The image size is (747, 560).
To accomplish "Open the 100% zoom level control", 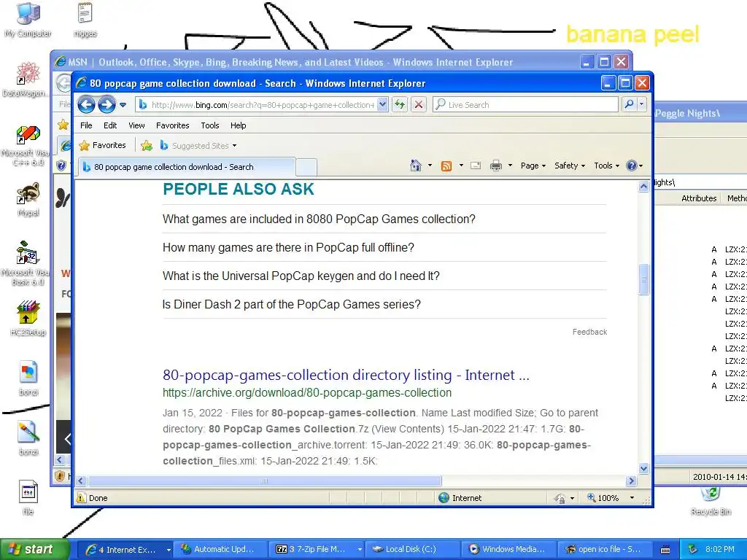I will point(611,498).
